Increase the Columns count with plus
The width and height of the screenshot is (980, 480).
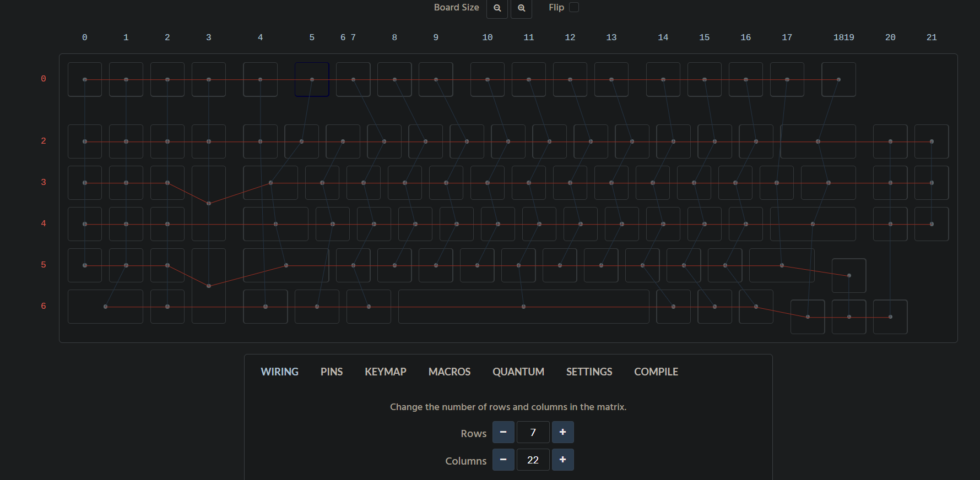click(563, 460)
